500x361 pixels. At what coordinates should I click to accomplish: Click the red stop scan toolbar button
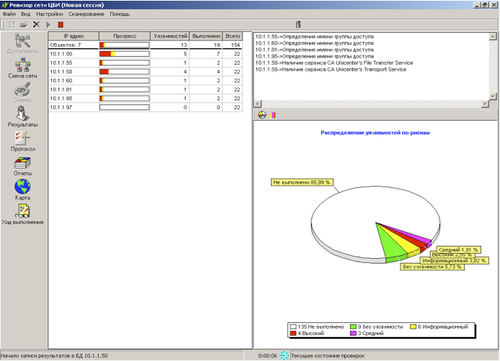[60, 25]
